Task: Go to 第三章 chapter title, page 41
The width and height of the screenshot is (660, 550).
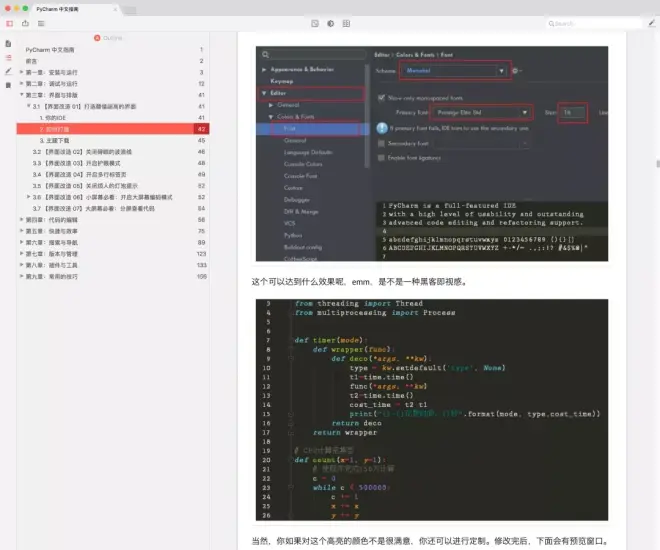Action: 51,95
